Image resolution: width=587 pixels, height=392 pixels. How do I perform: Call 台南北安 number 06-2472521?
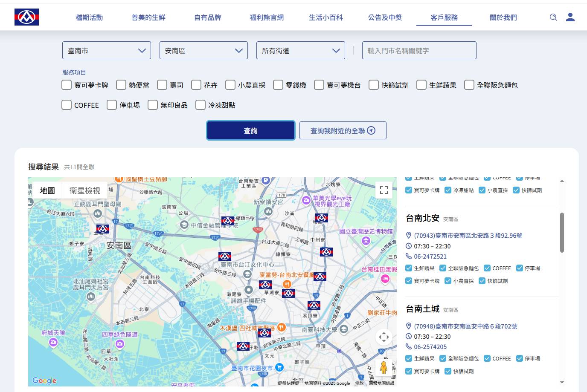tap(430, 256)
